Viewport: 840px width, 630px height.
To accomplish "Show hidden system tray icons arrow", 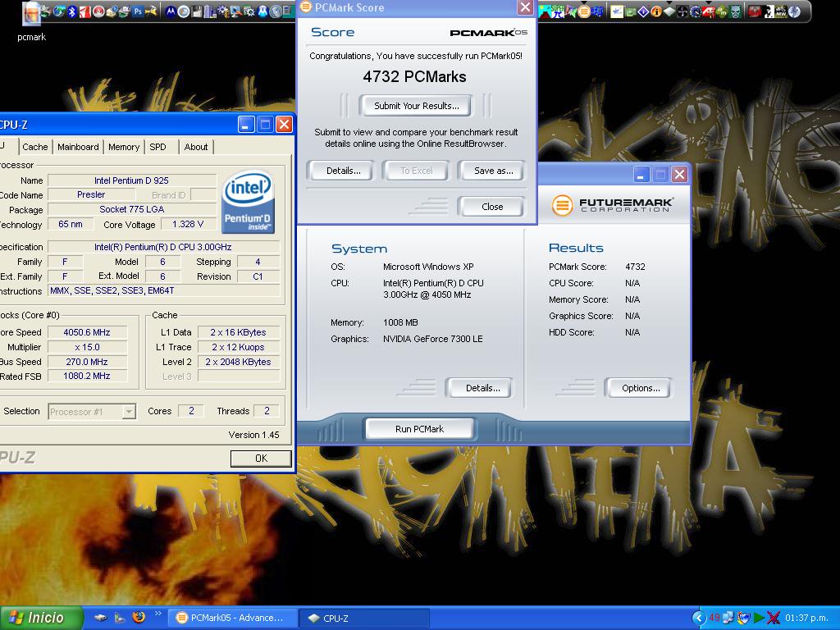I will (699, 618).
